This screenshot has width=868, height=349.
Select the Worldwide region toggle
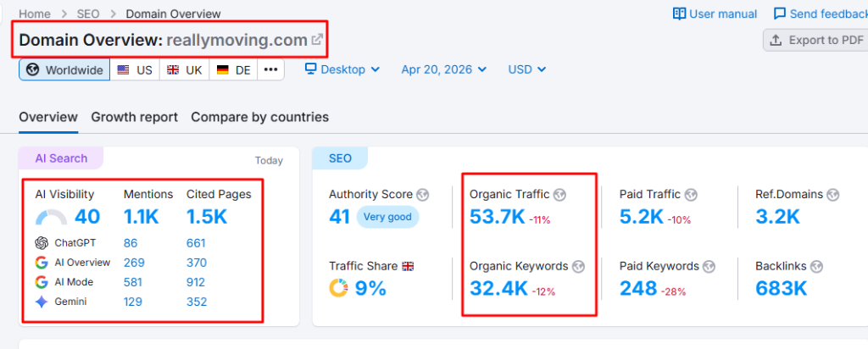64,69
